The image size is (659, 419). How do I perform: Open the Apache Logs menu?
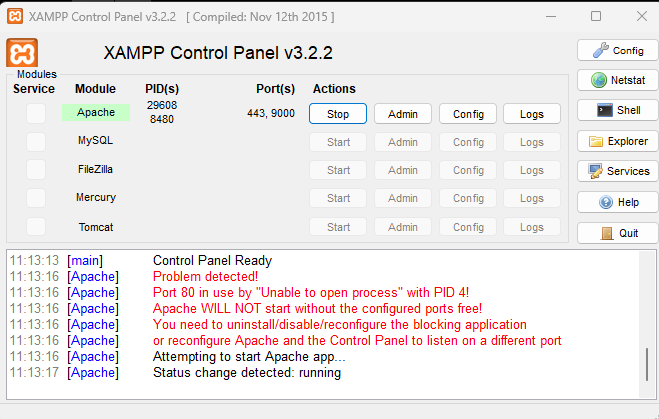[x=532, y=114]
